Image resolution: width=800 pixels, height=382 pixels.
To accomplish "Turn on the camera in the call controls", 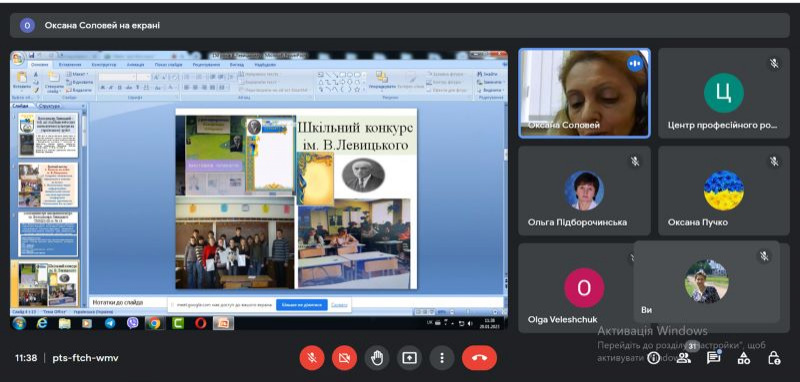I will coord(344,358).
